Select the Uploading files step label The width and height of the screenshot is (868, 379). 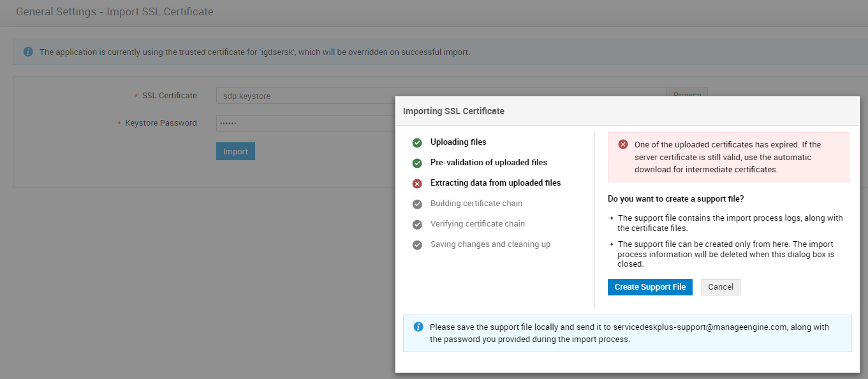pyautogui.click(x=458, y=142)
